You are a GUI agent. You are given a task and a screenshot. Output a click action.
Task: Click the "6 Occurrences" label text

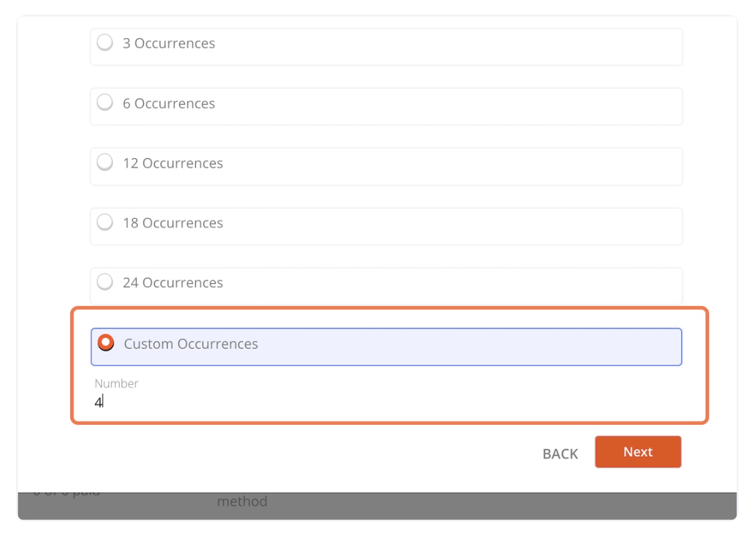[x=168, y=104]
